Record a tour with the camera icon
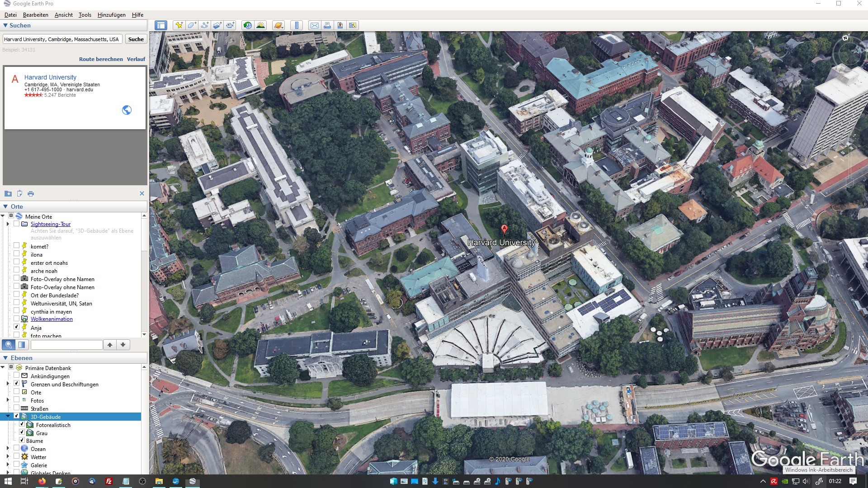This screenshot has width=868, height=488. (x=230, y=25)
